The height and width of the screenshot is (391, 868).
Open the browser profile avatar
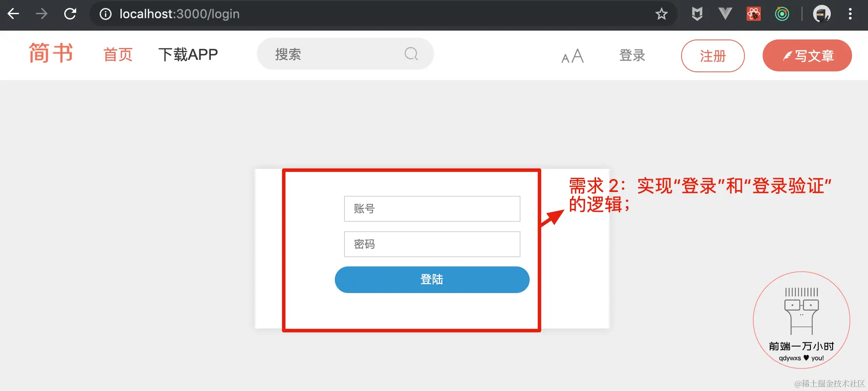click(822, 14)
